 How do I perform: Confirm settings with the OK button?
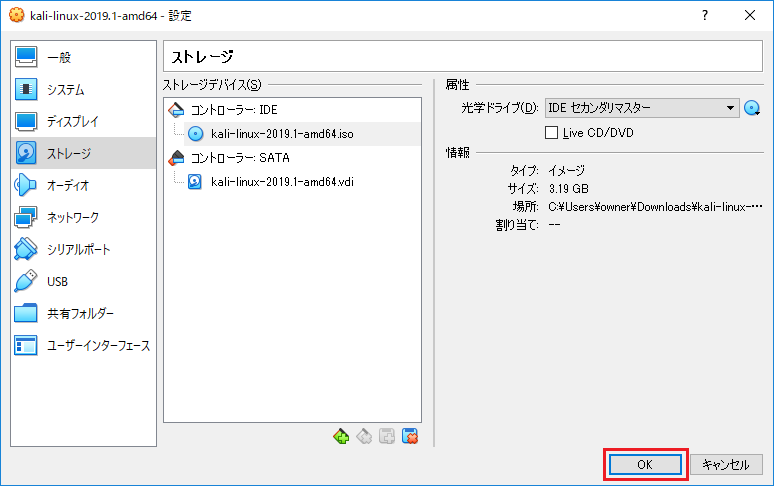[645, 464]
